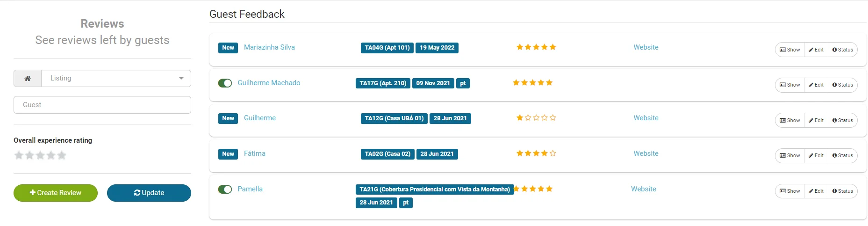
Task: Click the Listing dropdown arrow
Action: click(181, 79)
